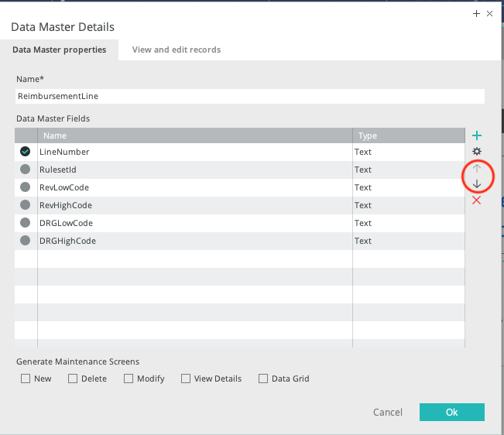Open the Data Master properties tab
Screen dimensions: 504x435
pos(60,50)
